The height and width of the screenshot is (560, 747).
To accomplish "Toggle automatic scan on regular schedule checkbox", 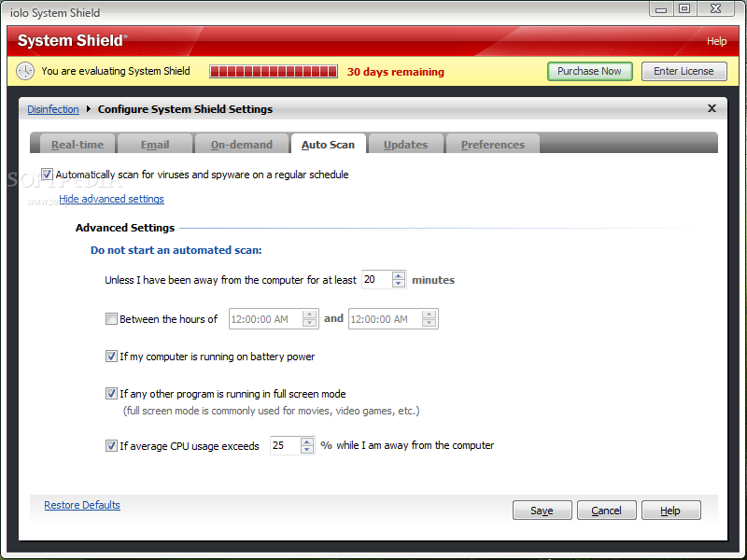I will coord(47,175).
